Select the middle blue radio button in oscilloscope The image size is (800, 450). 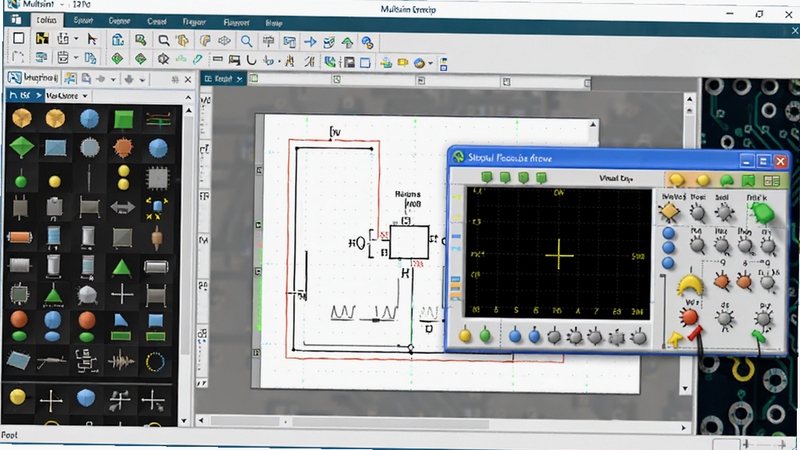point(668,248)
